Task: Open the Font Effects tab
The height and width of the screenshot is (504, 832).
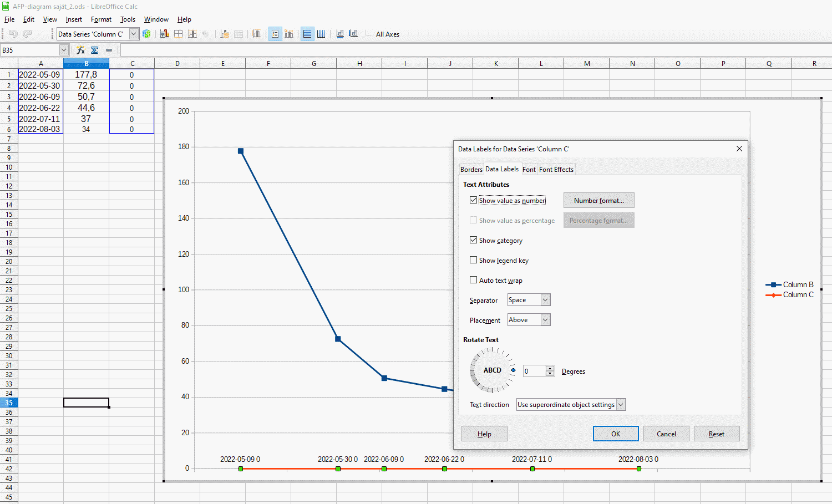Action: (x=556, y=170)
